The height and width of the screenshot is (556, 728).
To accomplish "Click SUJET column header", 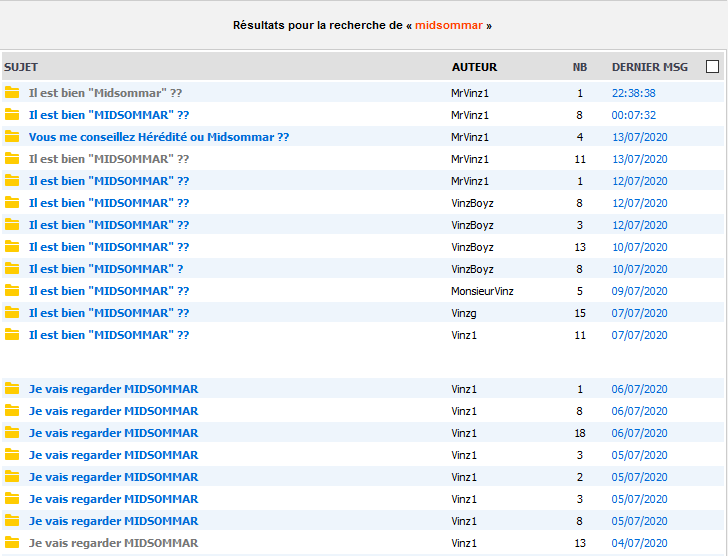I will [21, 67].
